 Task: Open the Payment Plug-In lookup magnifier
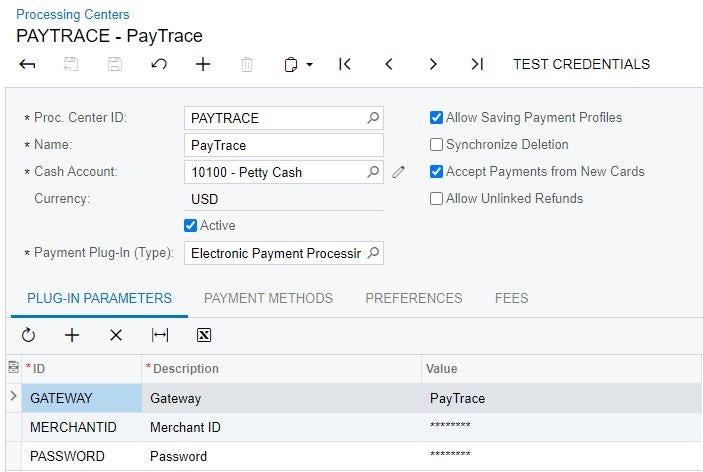373,253
